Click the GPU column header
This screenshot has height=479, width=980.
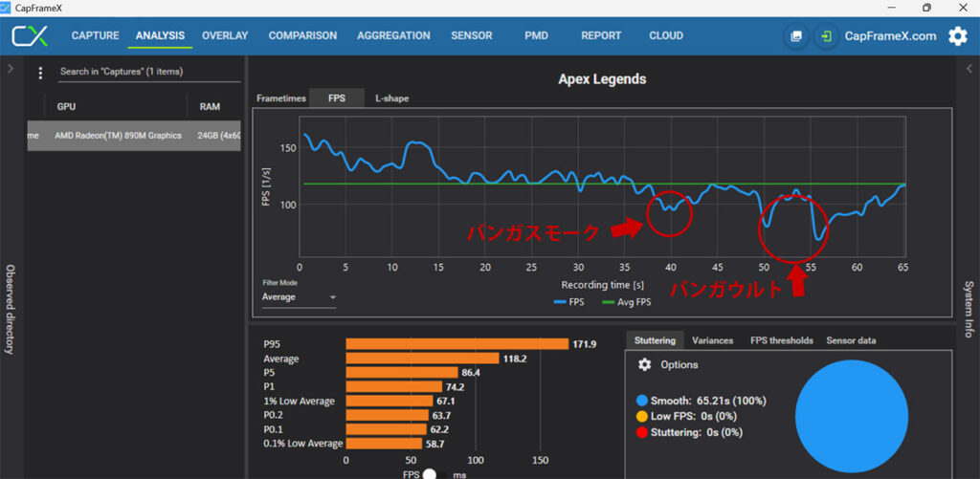(x=66, y=106)
